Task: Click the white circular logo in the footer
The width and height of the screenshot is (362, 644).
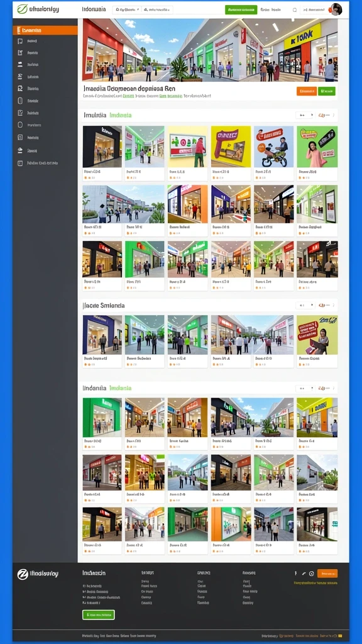Action: 23,574
